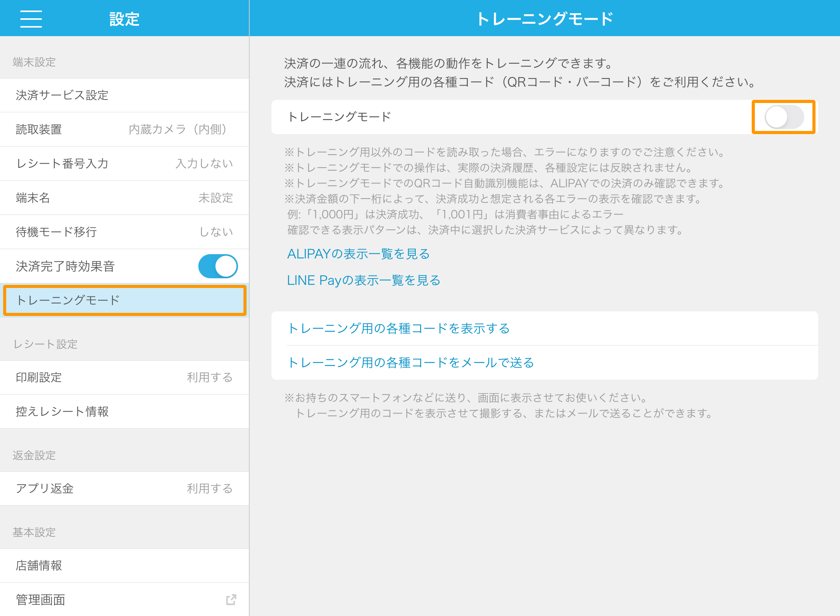Click the 返金設定 section heading
The width and height of the screenshot is (840, 616).
click(x=34, y=455)
